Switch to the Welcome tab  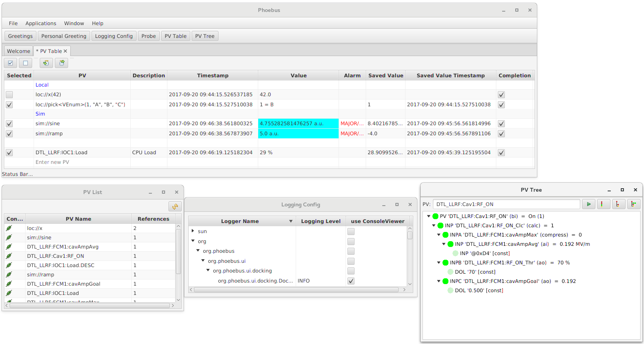point(19,51)
